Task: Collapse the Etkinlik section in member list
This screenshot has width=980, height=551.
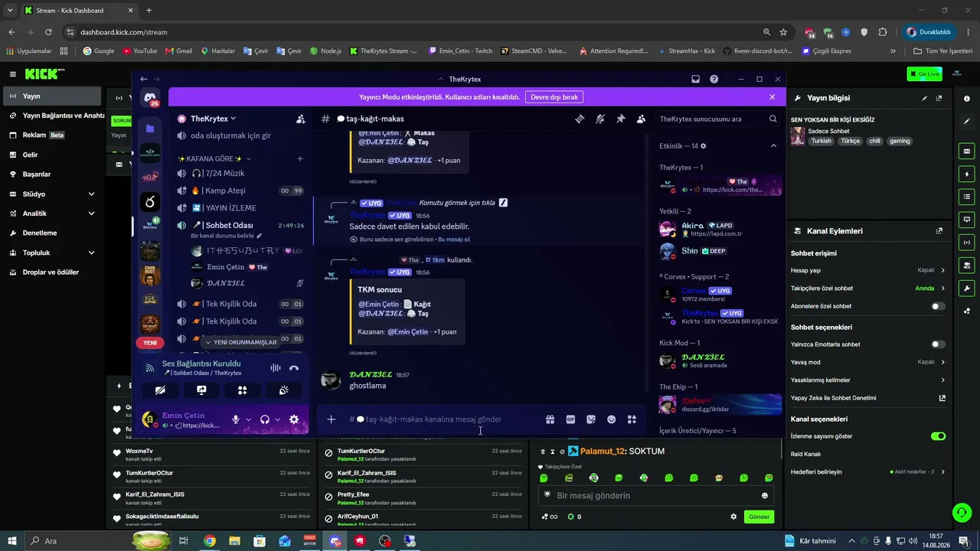Action: pos(773,146)
